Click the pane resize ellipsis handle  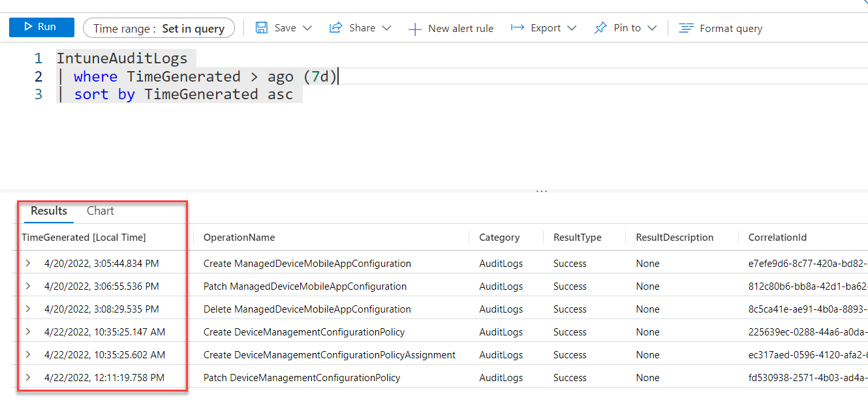pyautogui.click(x=542, y=191)
